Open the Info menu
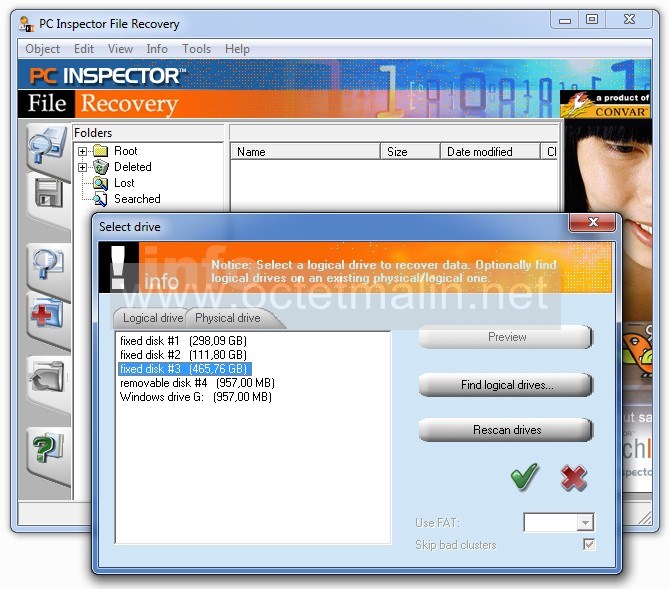This screenshot has height=589, width=669. pyautogui.click(x=157, y=49)
